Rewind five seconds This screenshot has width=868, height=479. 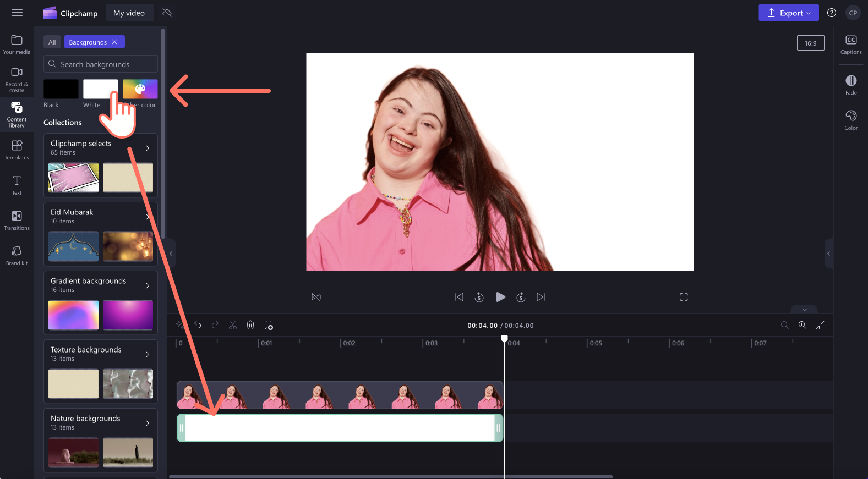(x=479, y=297)
